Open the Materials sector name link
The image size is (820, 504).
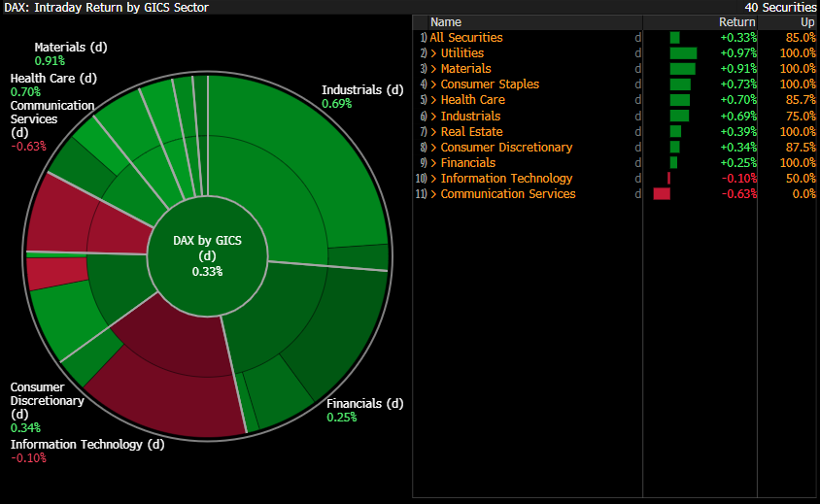(466, 69)
